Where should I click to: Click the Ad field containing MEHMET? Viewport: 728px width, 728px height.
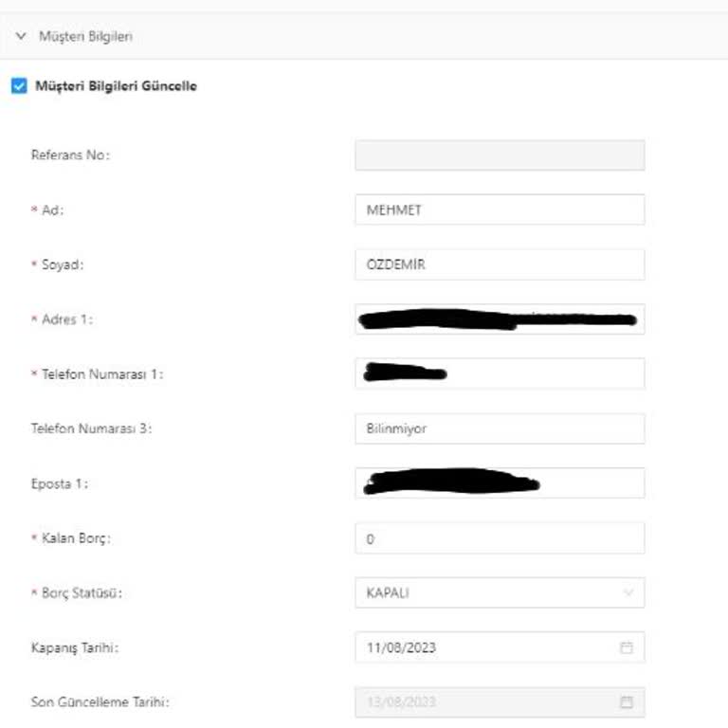coord(500,209)
